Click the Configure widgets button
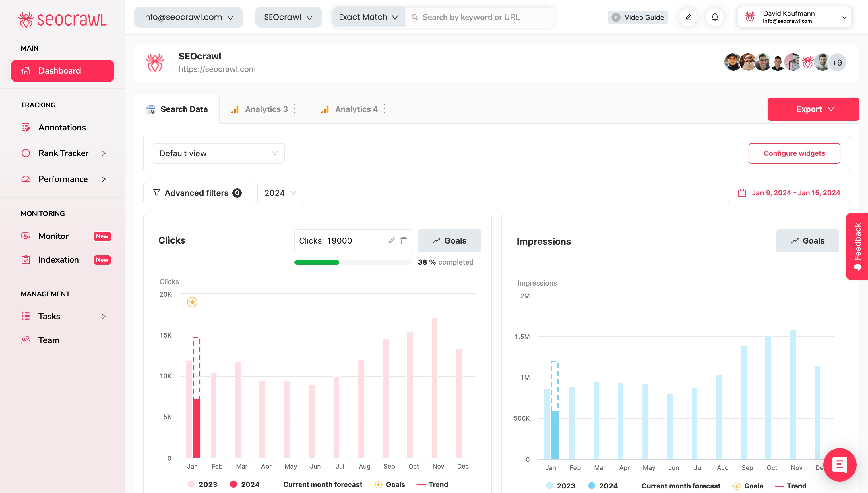 (x=794, y=153)
